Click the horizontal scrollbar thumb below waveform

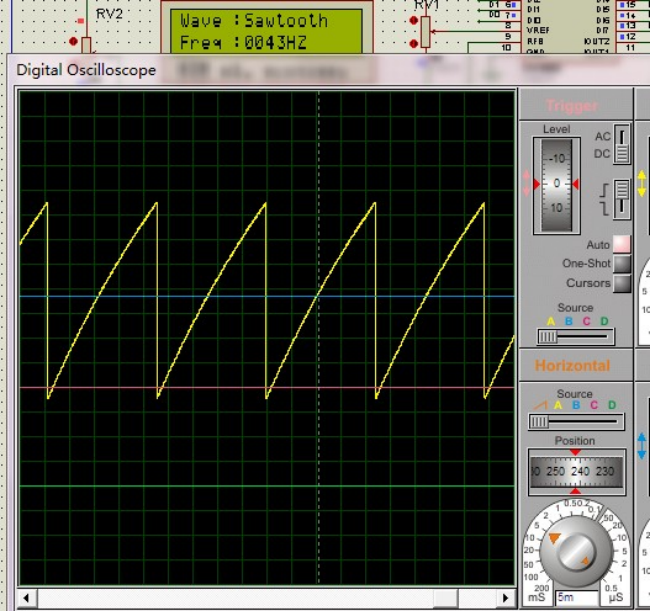pos(446,598)
